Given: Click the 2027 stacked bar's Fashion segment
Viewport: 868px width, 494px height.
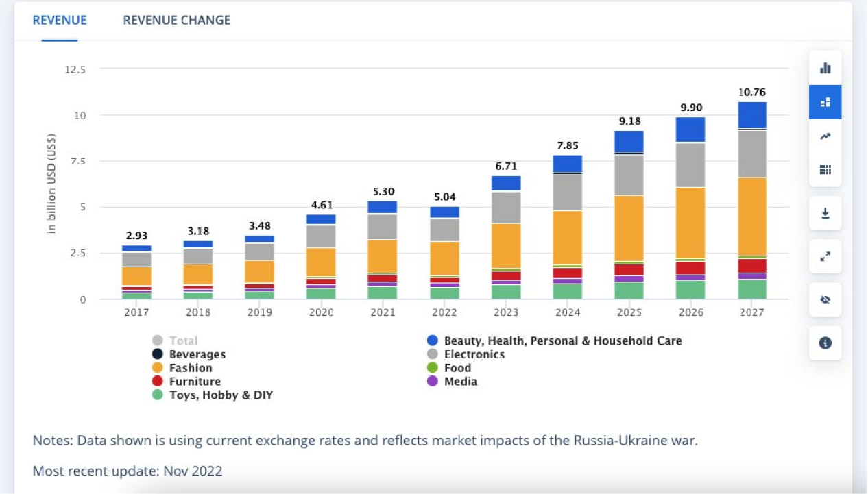Looking at the screenshot, I should tap(751, 216).
